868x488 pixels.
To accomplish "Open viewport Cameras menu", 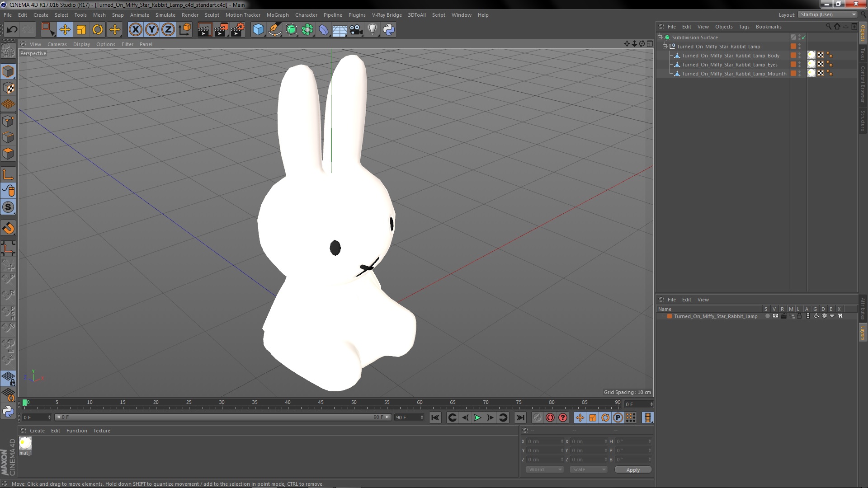I will click(x=57, y=44).
